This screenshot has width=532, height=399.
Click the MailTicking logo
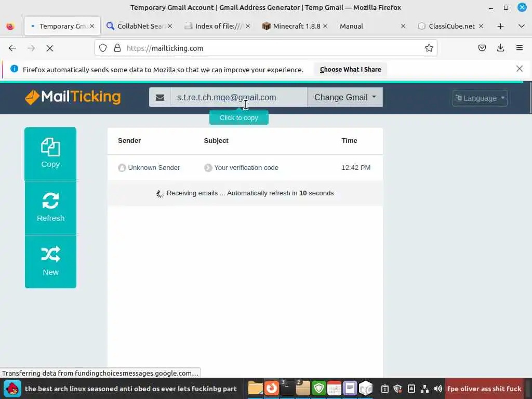[x=73, y=97]
